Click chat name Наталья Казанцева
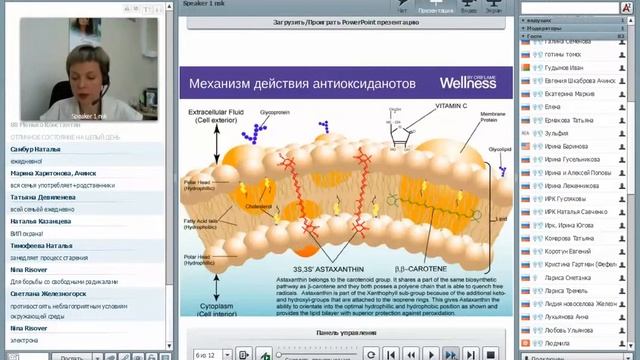The image size is (640, 360). (40, 222)
